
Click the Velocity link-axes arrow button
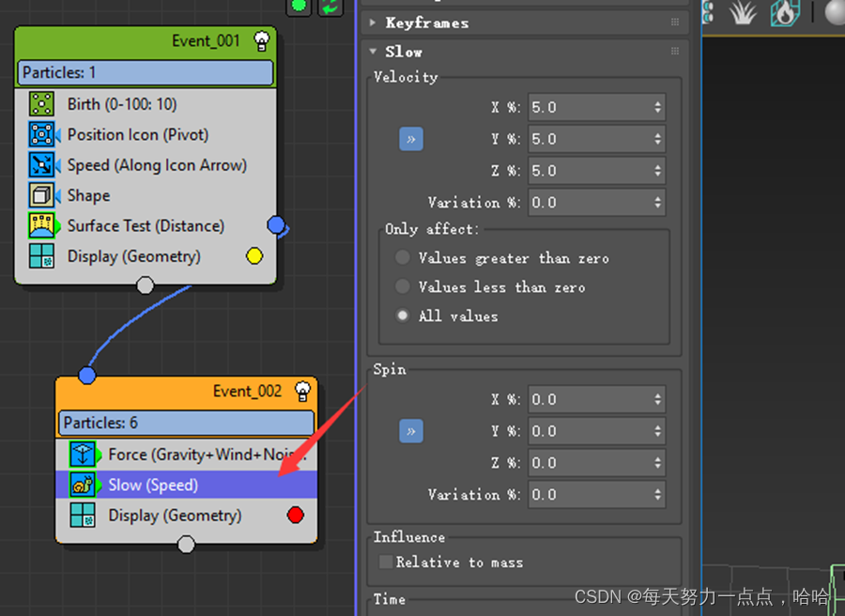tap(411, 139)
